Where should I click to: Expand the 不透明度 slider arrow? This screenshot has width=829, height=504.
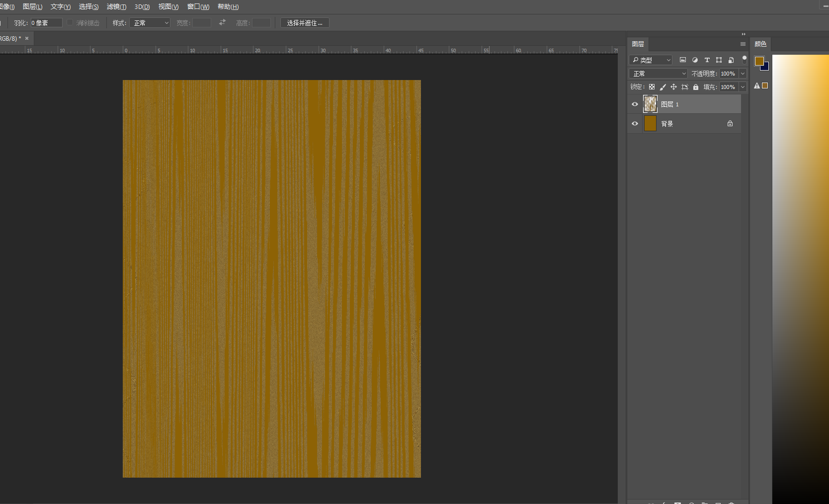coord(743,74)
